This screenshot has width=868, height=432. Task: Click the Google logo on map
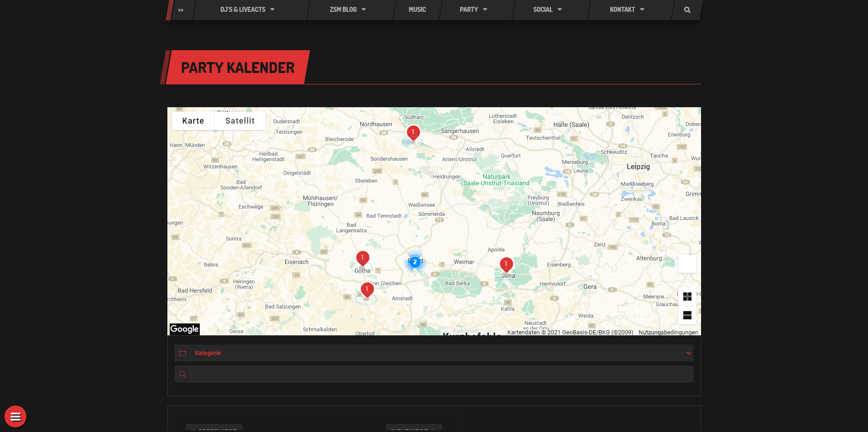pos(185,329)
